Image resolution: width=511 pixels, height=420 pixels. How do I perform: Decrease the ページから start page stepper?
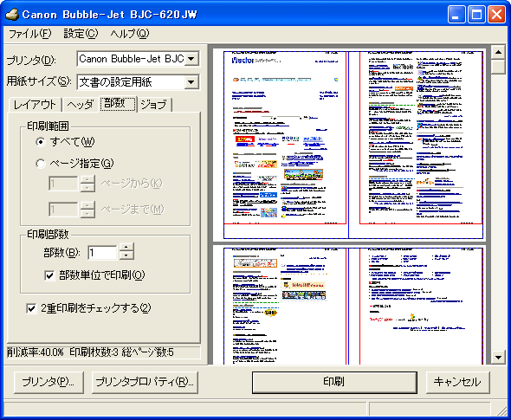pos(87,187)
